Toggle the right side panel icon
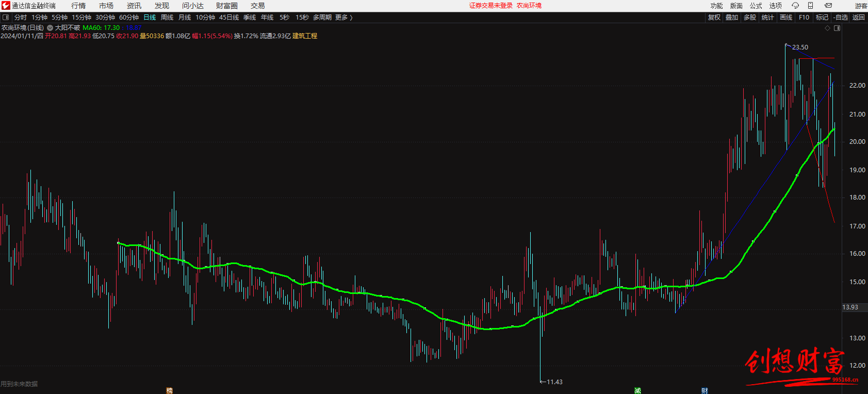The height and width of the screenshot is (394, 868). point(837,28)
